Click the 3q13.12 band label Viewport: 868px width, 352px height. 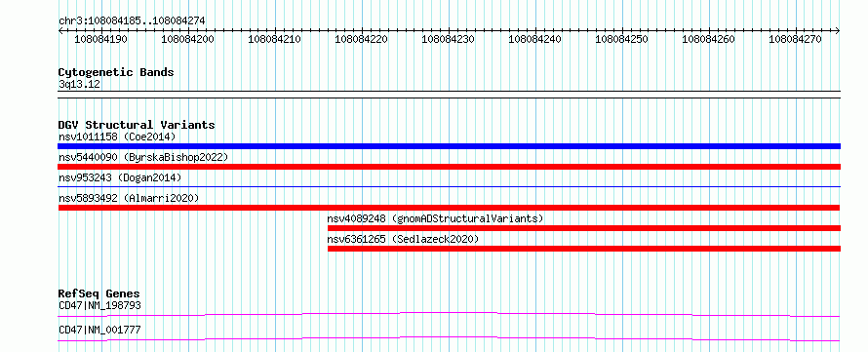point(79,85)
